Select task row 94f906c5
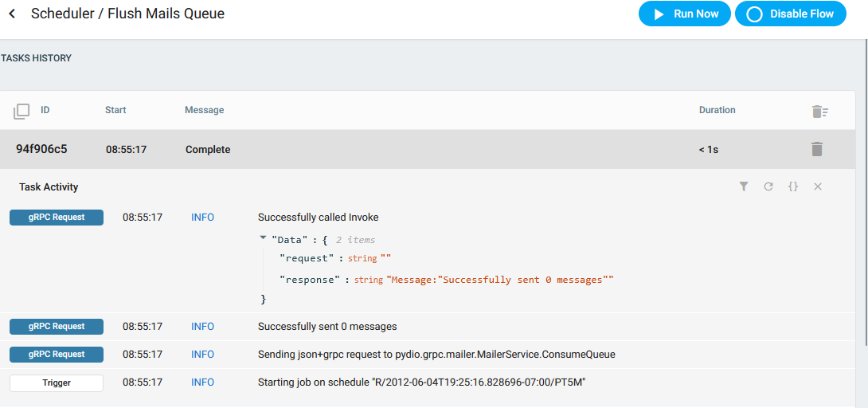Screen dimensions: 868x408 (428, 150)
